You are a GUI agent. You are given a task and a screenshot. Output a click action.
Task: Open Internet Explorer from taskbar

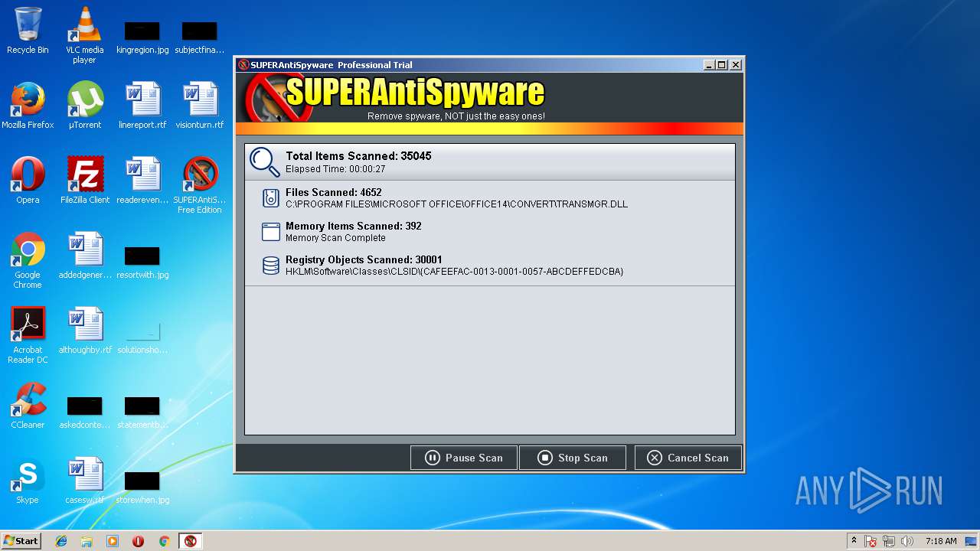61,541
